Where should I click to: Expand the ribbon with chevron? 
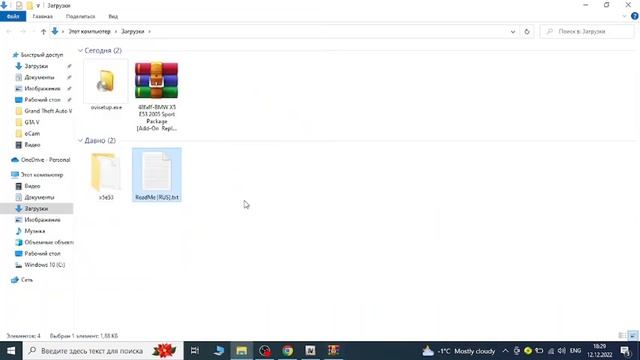pyautogui.click(x=624, y=16)
